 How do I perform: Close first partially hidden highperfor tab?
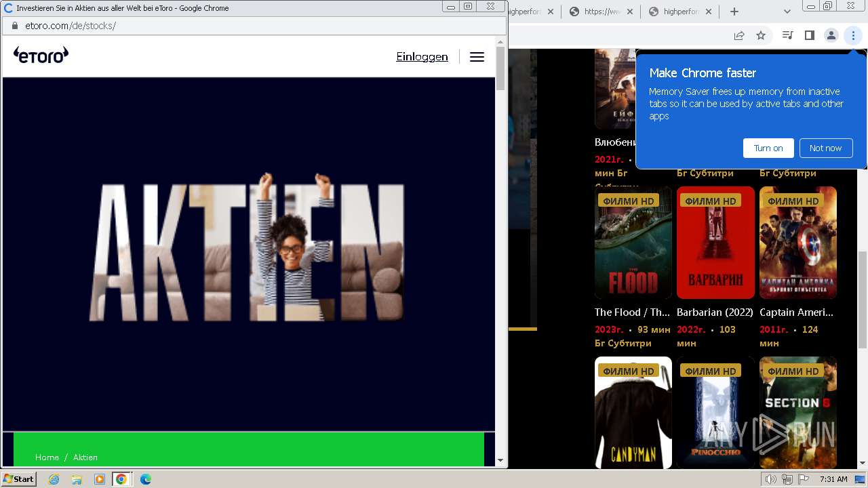click(x=550, y=12)
